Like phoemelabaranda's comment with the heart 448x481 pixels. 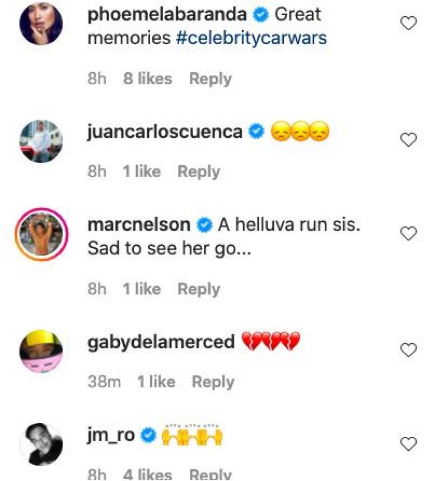(x=408, y=24)
